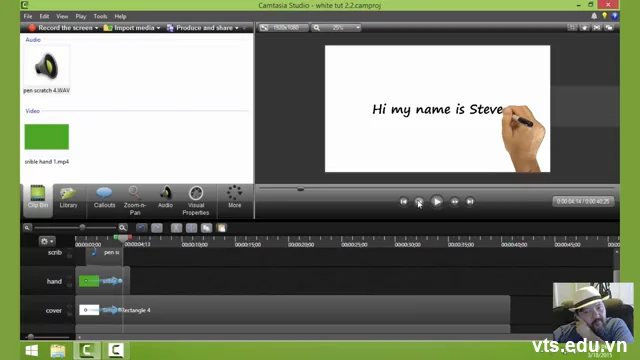Click the Paste icon on timeline toolbar

[221, 228]
